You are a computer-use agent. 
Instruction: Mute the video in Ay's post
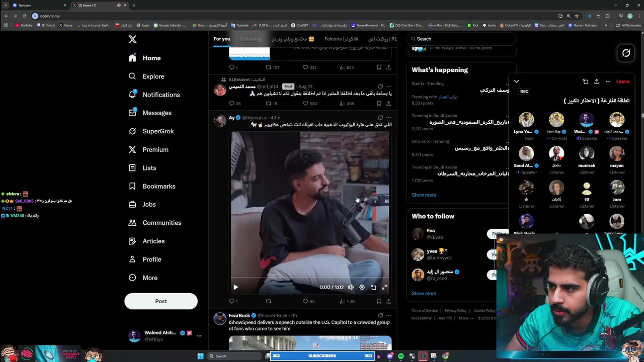[x=351, y=287]
